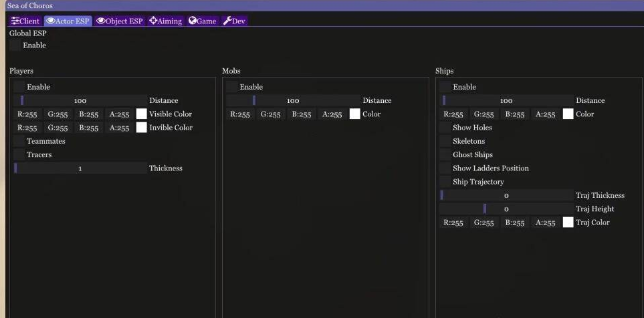The width and height of the screenshot is (644, 318).
Task: Open the Invible Color swatch
Action: pos(141,128)
